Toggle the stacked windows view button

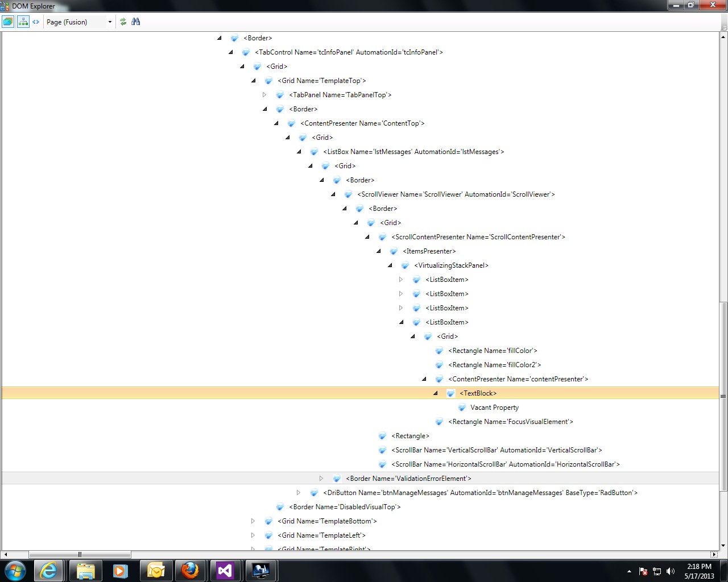[x=8, y=22]
